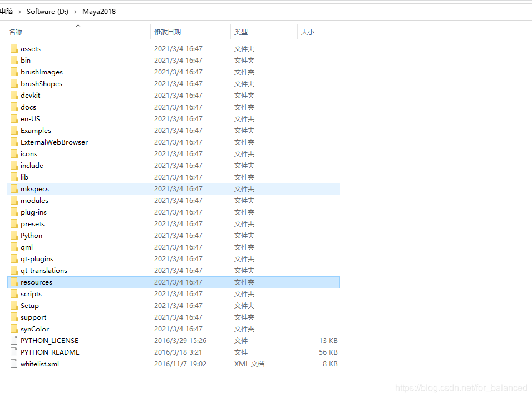Click the whitelist.xml file icon
Image resolution: width=532 pixels, height=398 pixels.
coord(14,364)
